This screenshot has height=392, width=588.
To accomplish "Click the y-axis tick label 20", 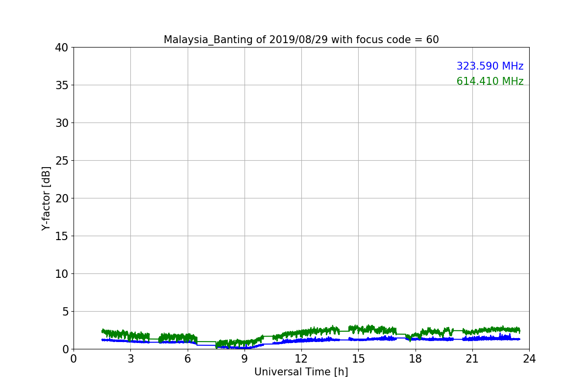I will [x=61, y=198].
